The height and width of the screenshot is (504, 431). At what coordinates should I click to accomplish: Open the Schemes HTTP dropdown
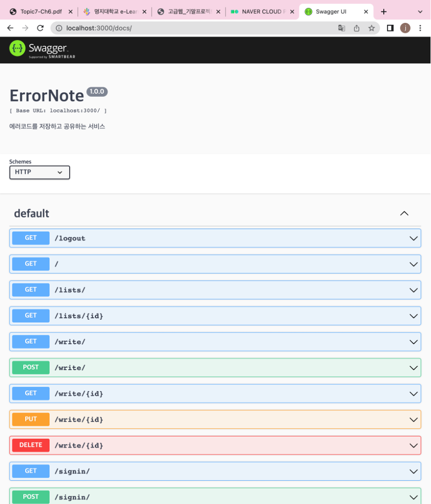[39, 172]
